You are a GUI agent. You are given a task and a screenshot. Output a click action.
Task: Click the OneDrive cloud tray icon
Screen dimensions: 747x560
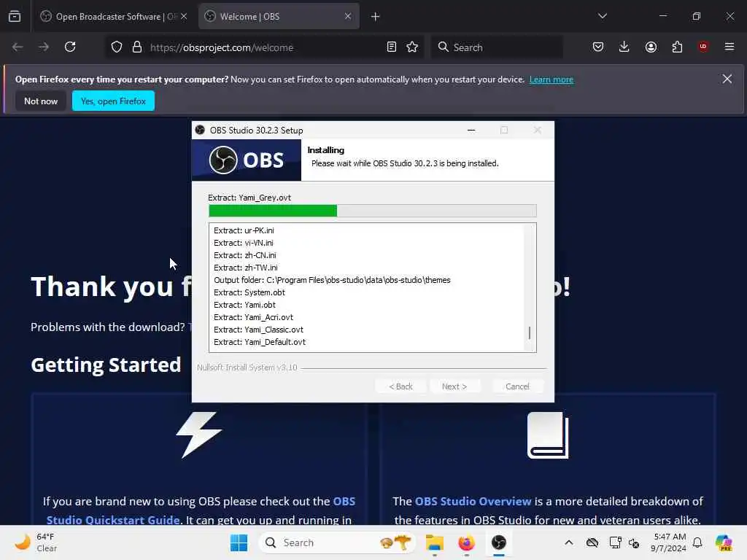[x=592, y=542]
